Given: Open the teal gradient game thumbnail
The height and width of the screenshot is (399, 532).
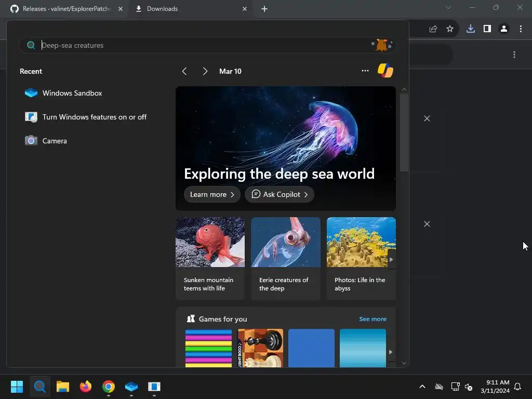Looking at the screenshot, I should point(363,348).
